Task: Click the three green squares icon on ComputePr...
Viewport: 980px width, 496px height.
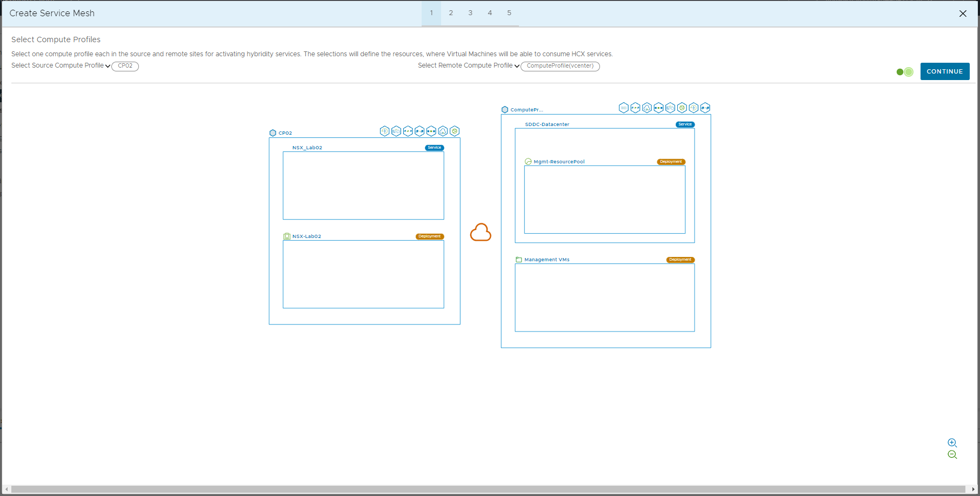Action: tap(658, 108)
